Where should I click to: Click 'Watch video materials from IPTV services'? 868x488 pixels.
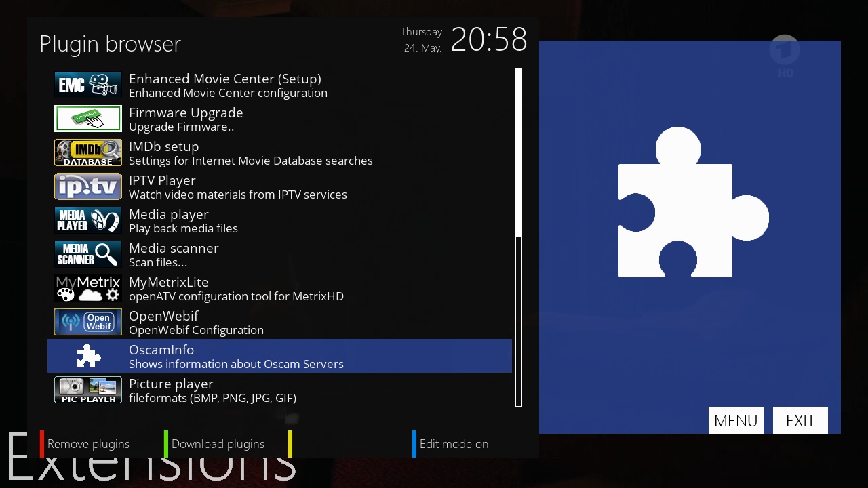[238, 195]
